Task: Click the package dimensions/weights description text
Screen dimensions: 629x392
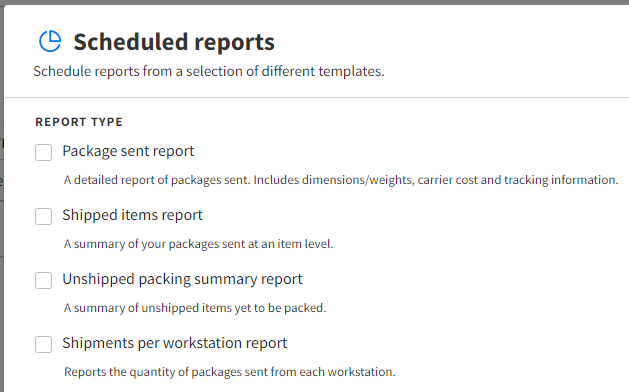Action: pyautogui.click(x=341, y=180)
